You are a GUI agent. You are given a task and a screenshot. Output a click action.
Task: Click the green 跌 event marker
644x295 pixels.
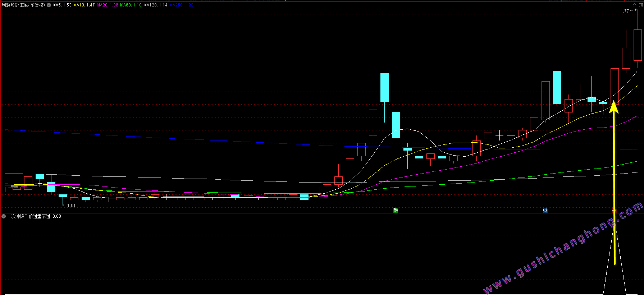396,210
